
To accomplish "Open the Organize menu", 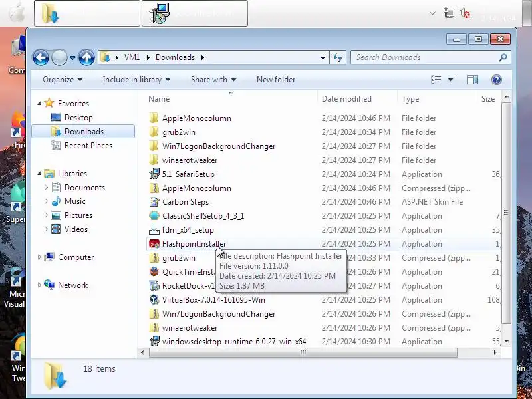I will (x=63, y=80).
